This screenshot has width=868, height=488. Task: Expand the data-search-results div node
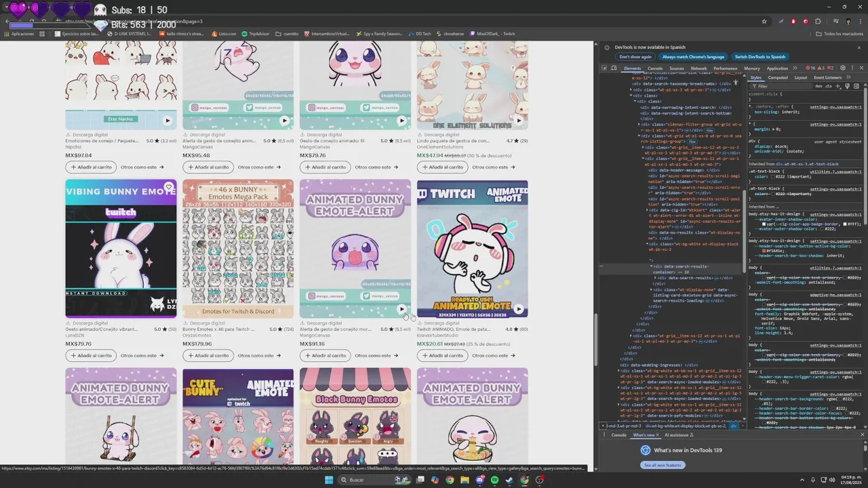pos(656,278)
